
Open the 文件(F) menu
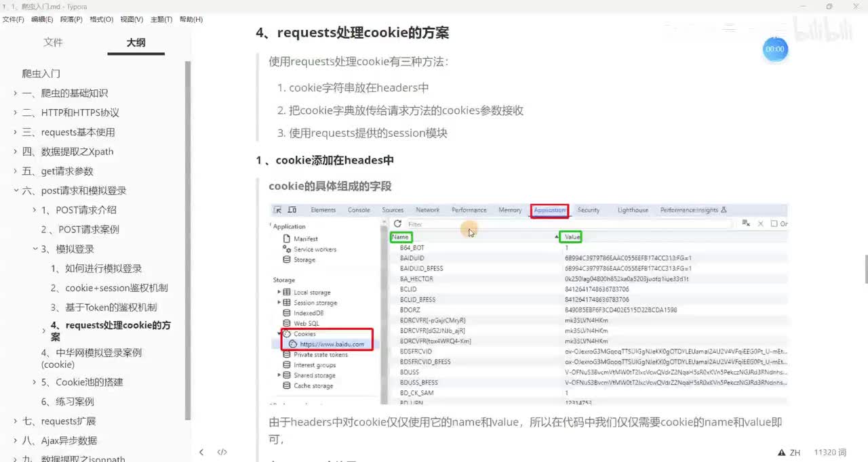[x=13, y=20]
